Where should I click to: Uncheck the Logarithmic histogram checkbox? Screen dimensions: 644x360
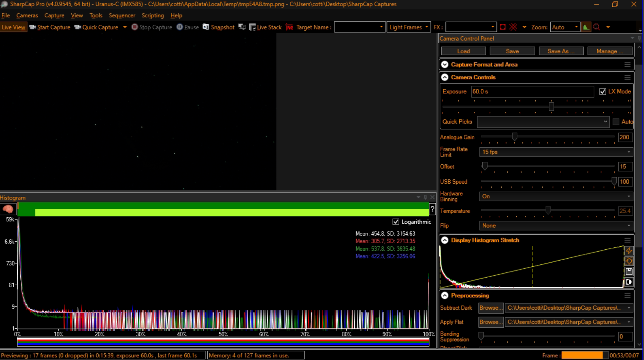click(396, 222)
